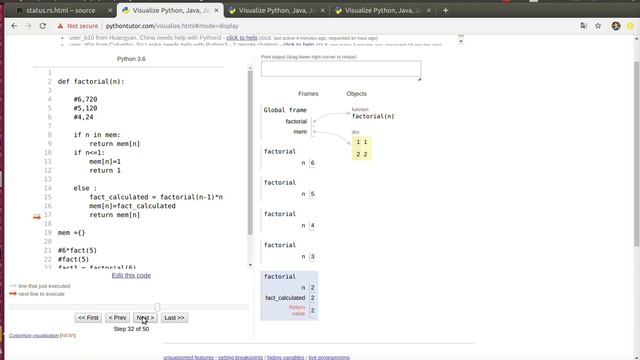Click the red next-line arrow at line 17
The width and height of the screenshot is (640, 360).
(x=37, y=217)
